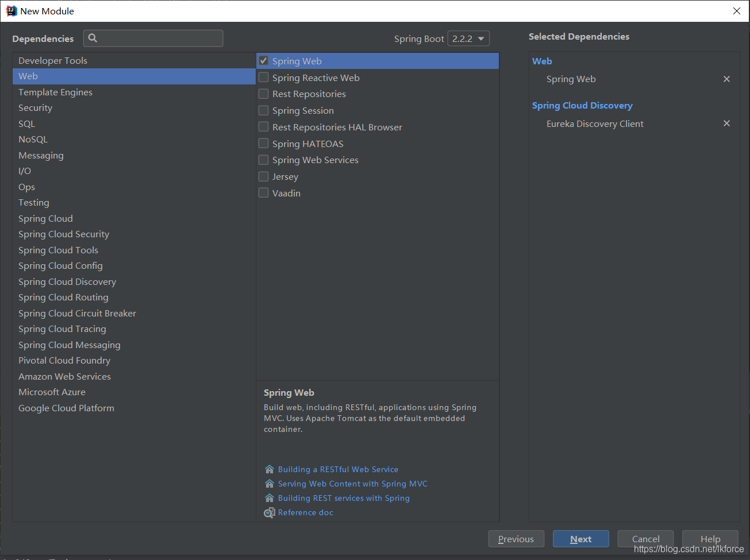Image resolution: width=750 pixels, height=560 pixels.
Task: Close the New Module dialog
Action: pos(736,11)
